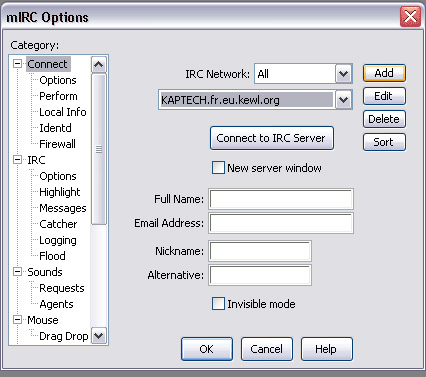The image size is (426, 377).
Task: Click the Edit server button
Action: [384, 96]
